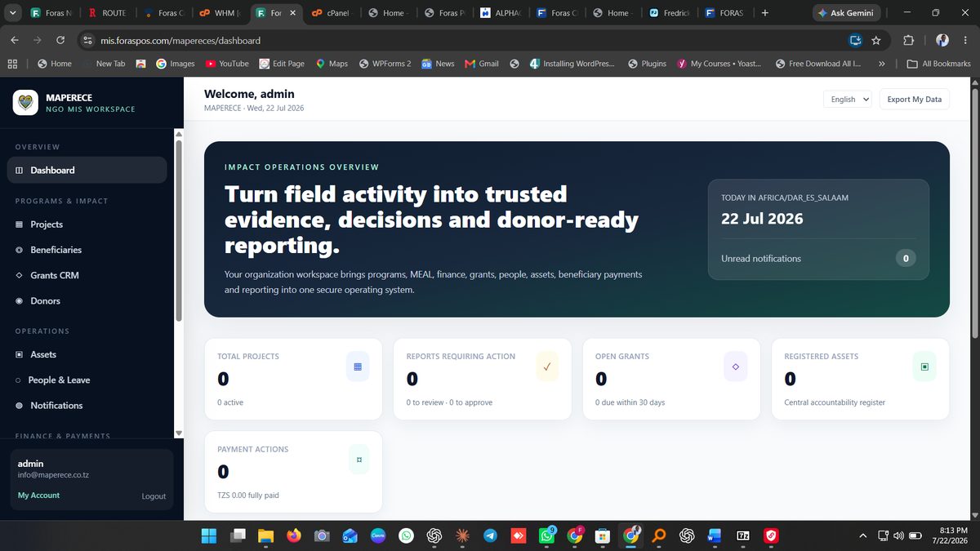Expand the bookmarks overflow chevron
Viewport: 980px width, 551px height.
coord(881,64)
